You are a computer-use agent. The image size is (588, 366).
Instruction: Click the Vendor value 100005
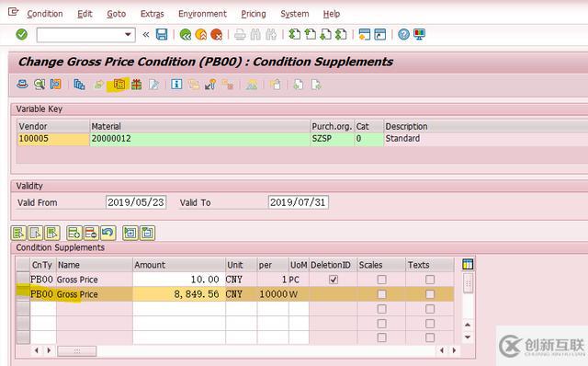tap(53, 139)
